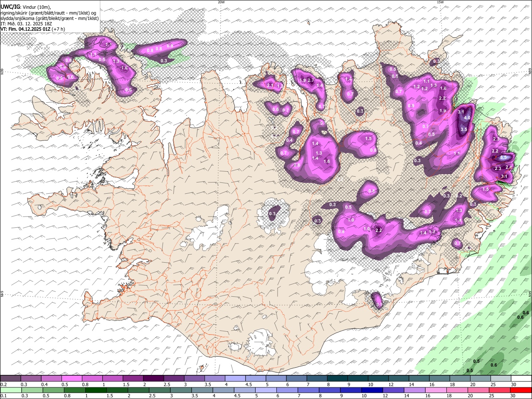Pick the light pink swatch between 16 and 18, lower legend

tap(436, 390)
